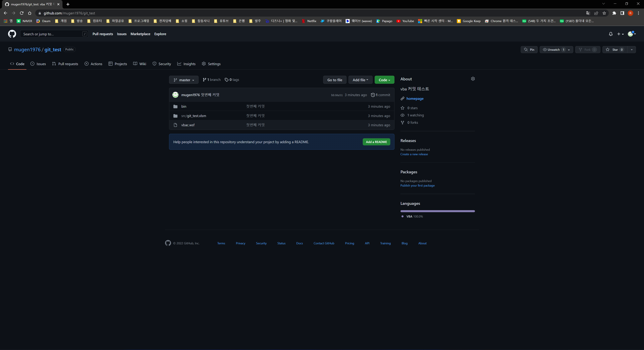
Task: Open the notifications bell
Action: point(610,34)
